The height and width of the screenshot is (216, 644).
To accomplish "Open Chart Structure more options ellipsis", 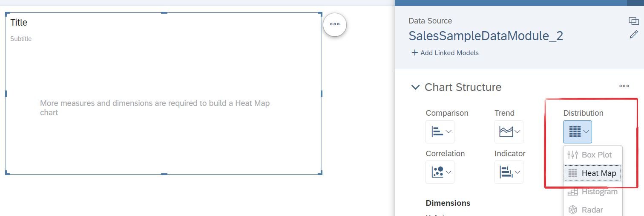I will tap(624, 86).
